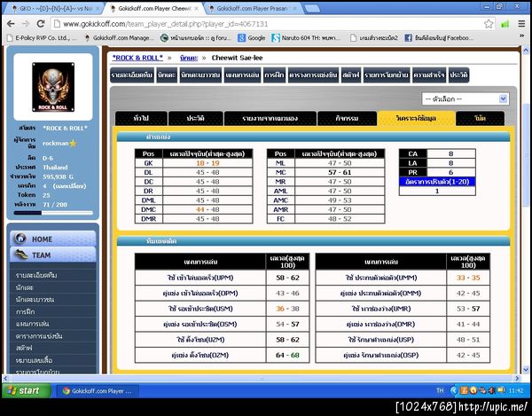
Task: Click the GK position value 18 - 19
Action: 207,163
